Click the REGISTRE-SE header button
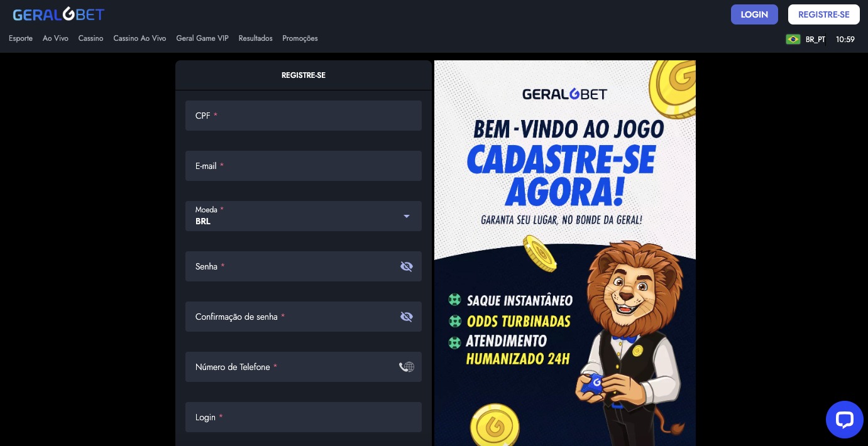The image size is (868, 446). click(823, 14)
